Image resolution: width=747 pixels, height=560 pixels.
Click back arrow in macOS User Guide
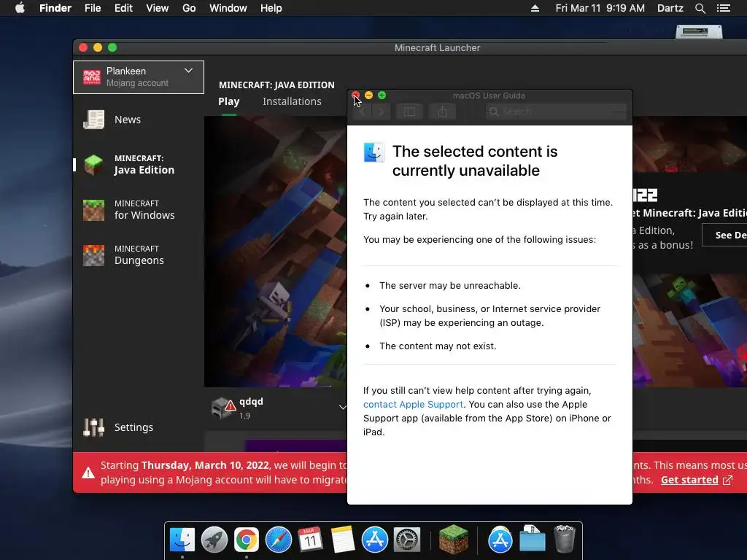(363, 112)
